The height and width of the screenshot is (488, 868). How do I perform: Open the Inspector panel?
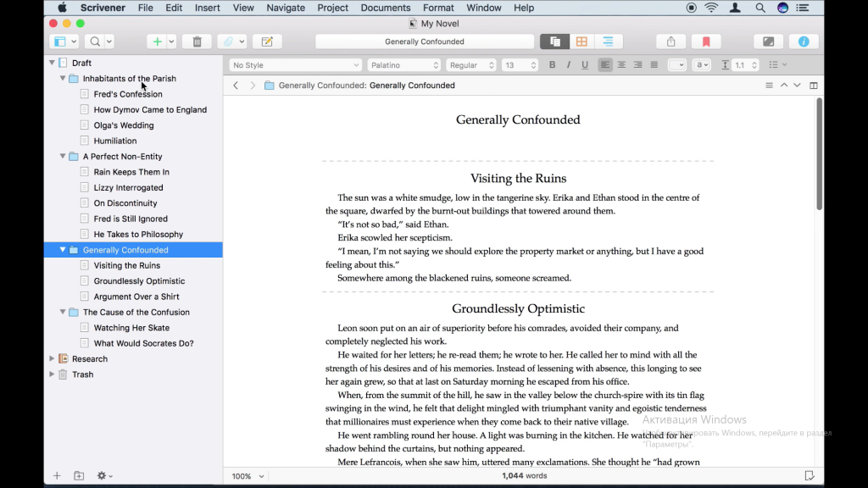(x=804, y=41)
